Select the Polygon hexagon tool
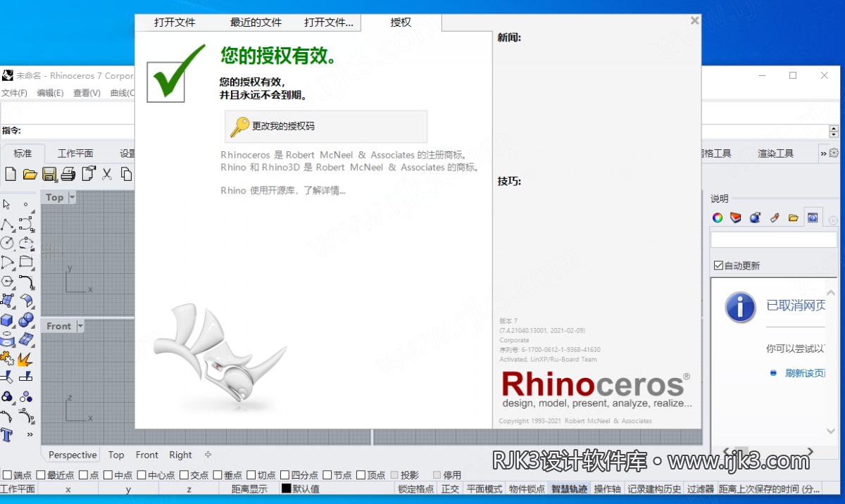This screenshot has height=504, width=845. click(7, 282)
